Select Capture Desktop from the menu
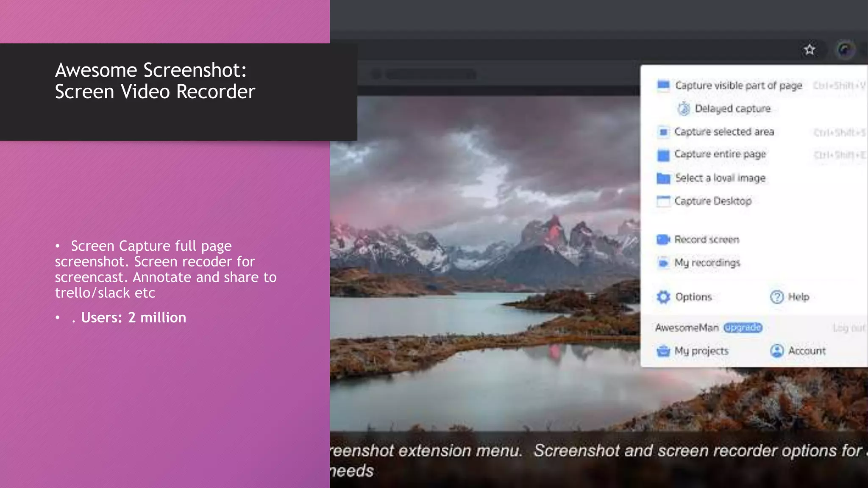The width and height of the screenshot is (868, 488). tap(713, 201)
